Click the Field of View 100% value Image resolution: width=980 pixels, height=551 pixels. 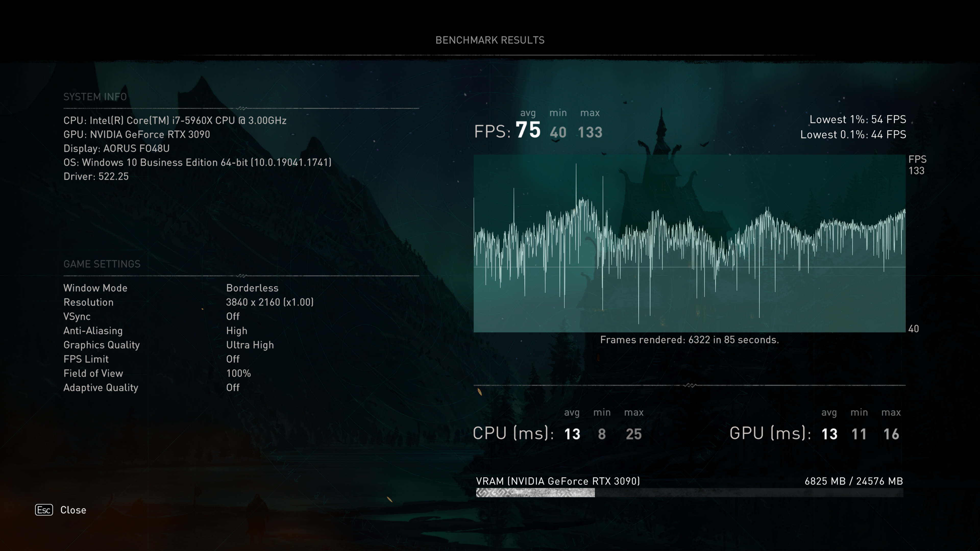coord(238,373)
